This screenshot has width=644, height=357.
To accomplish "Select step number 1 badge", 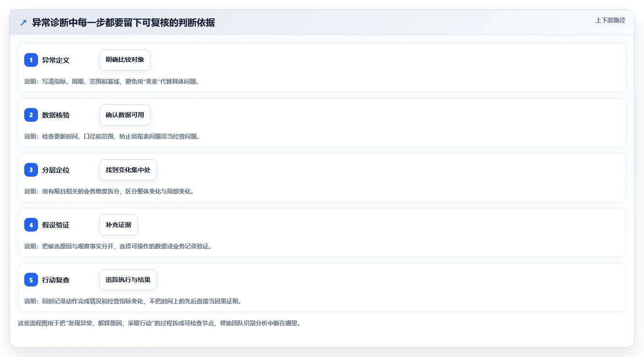I will pos(31,60).
